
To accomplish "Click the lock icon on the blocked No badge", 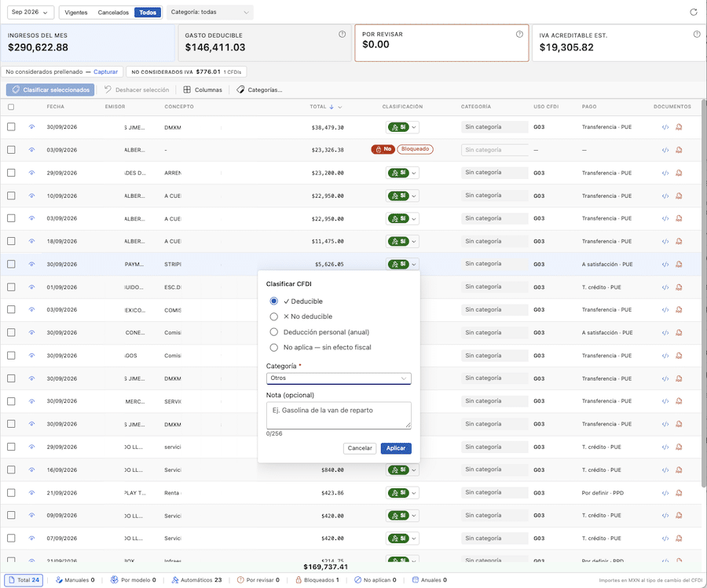I will coord(379,150).
